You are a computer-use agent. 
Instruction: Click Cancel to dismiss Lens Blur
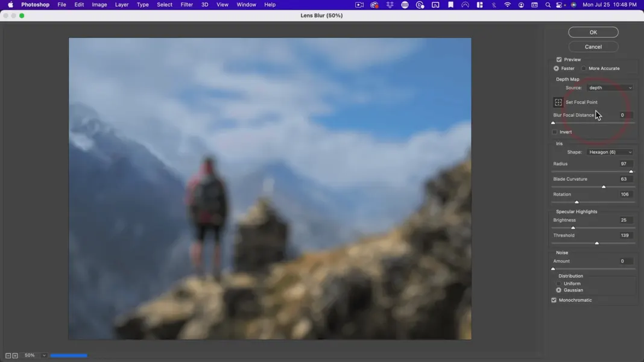[x=593, y=47]
